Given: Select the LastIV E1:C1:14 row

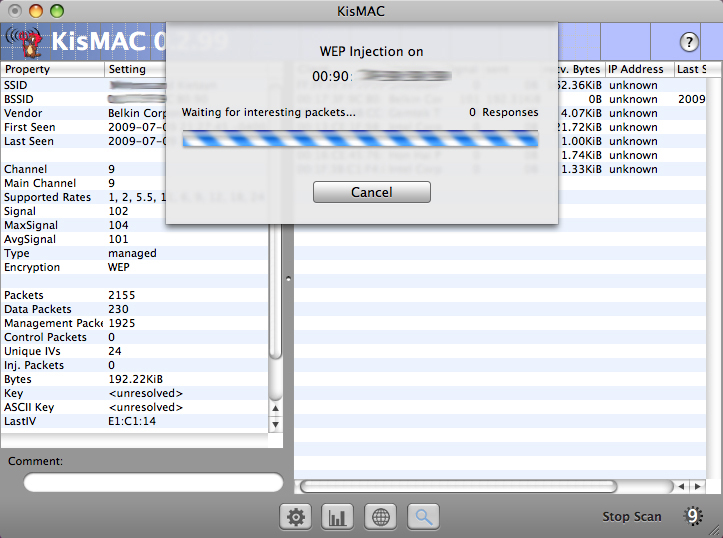Looking at the screenshot, I should coord(135,421).
